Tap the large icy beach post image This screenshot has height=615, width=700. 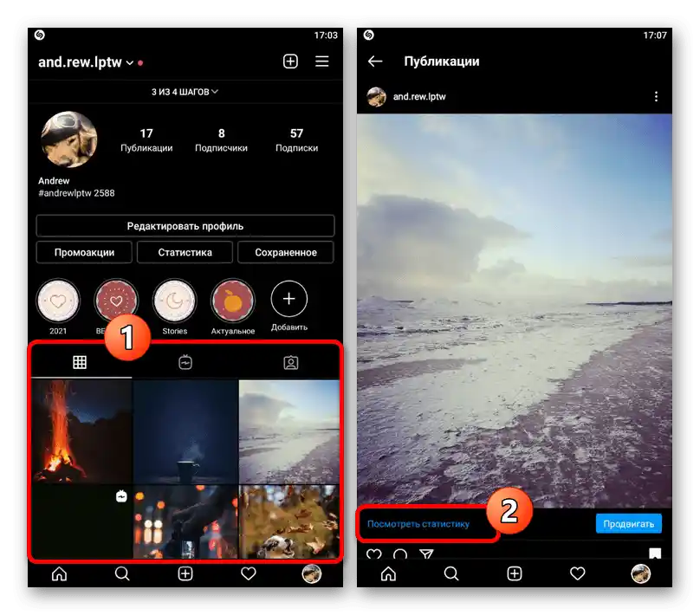tap(515, 311)
